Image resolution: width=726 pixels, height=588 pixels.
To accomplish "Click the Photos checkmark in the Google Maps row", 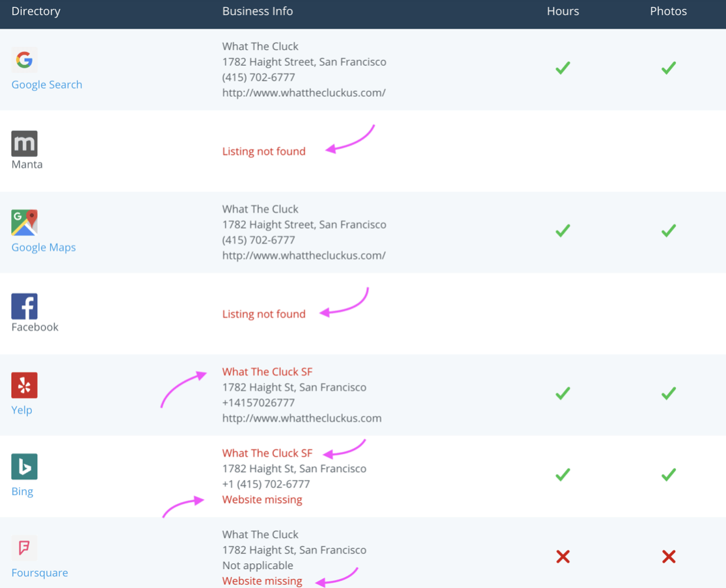I will click(669, 230).
